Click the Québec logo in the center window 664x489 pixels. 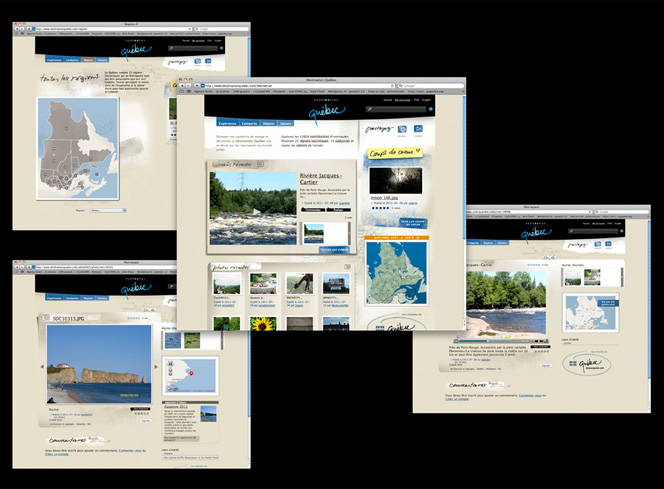[x=326, y=112]
